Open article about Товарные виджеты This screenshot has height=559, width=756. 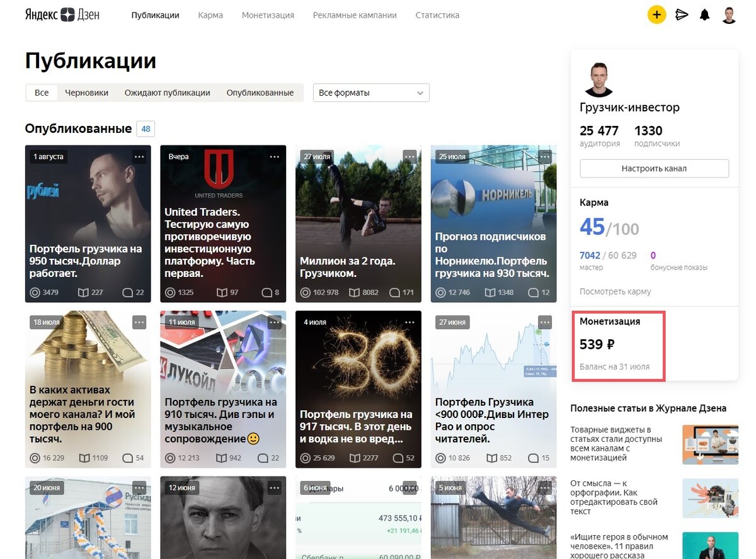tap(610, 444)
